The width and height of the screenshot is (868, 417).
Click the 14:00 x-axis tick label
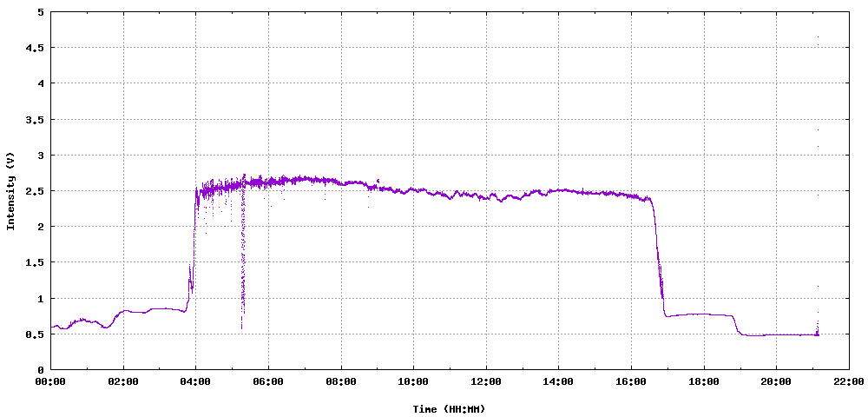pos(558,381)
